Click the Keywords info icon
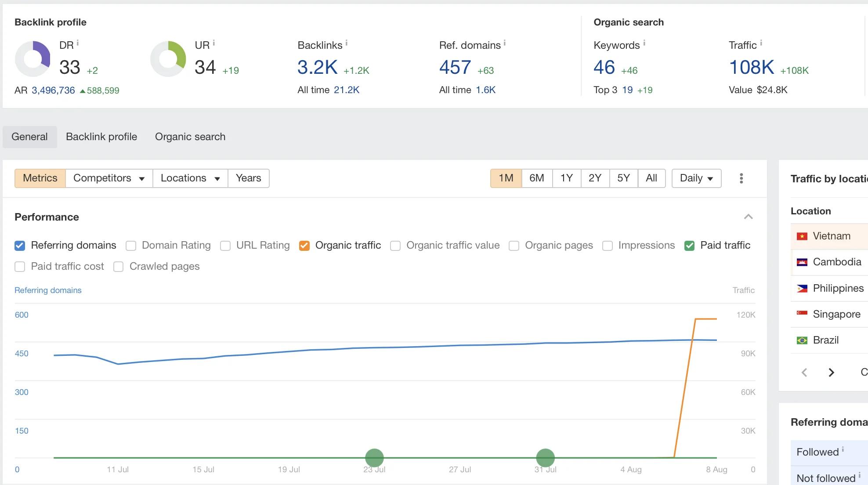The width and height of the screenshot is (868, 485). 644,43
